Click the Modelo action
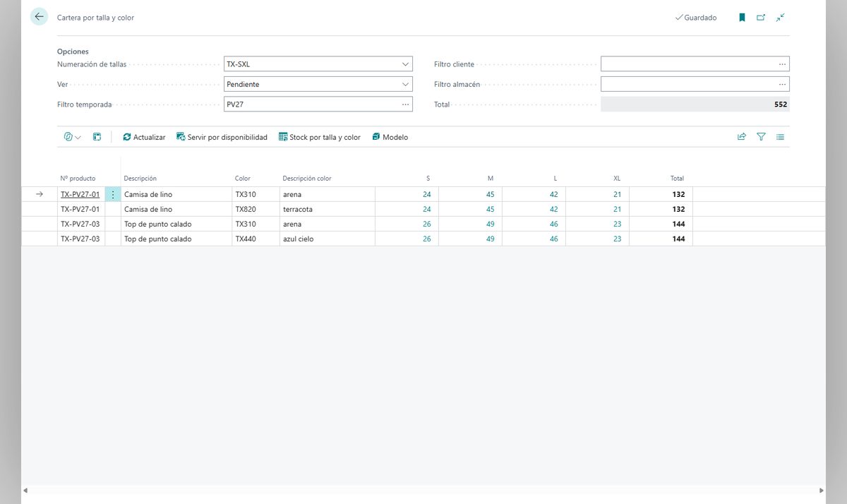This screenshot has width=847, height=504. tap(390, 137)
